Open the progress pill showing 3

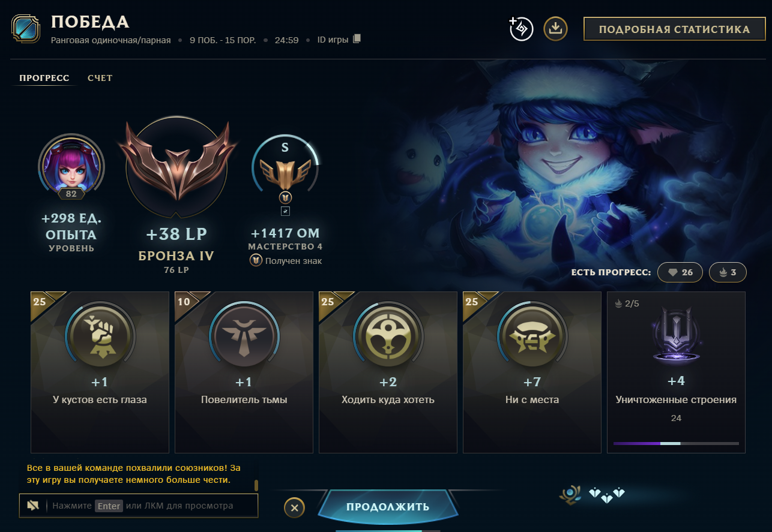728,272
